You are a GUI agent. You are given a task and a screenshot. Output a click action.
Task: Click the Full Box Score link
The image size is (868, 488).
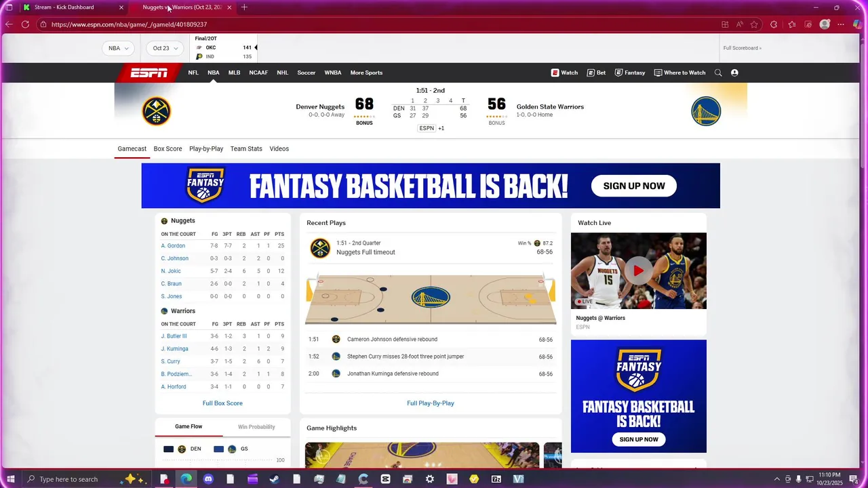(x=222, y=403)
